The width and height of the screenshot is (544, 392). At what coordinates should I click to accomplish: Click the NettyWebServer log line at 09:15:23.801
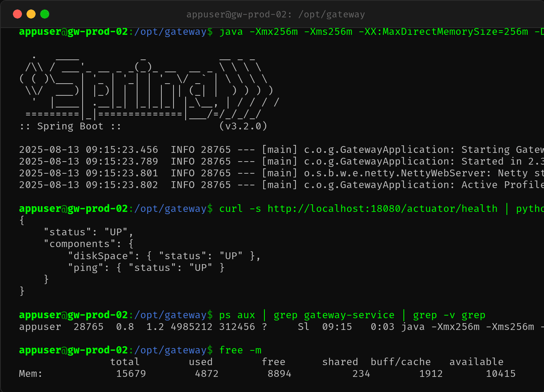tap(281, 173)
